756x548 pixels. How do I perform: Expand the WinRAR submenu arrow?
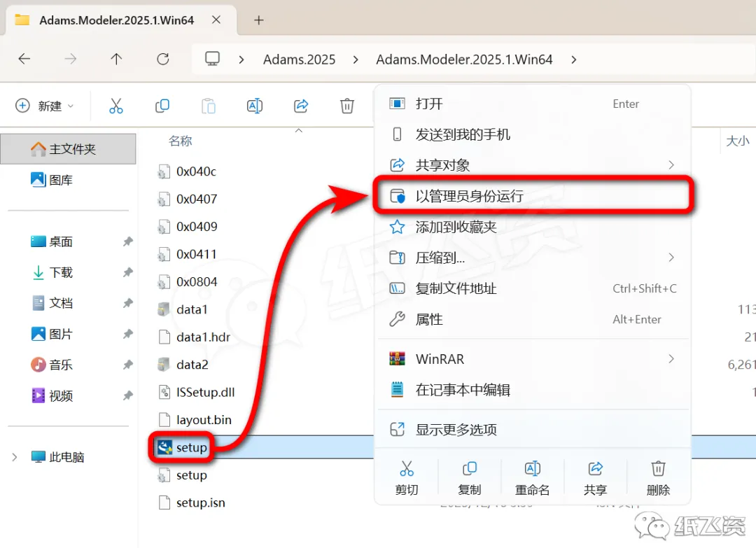(x=671, y=358)
